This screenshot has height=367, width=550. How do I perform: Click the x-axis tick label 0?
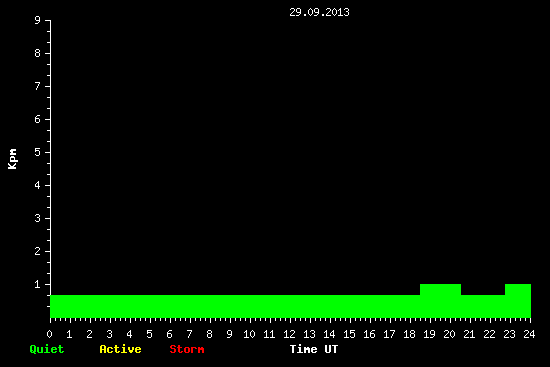(49, 334)
